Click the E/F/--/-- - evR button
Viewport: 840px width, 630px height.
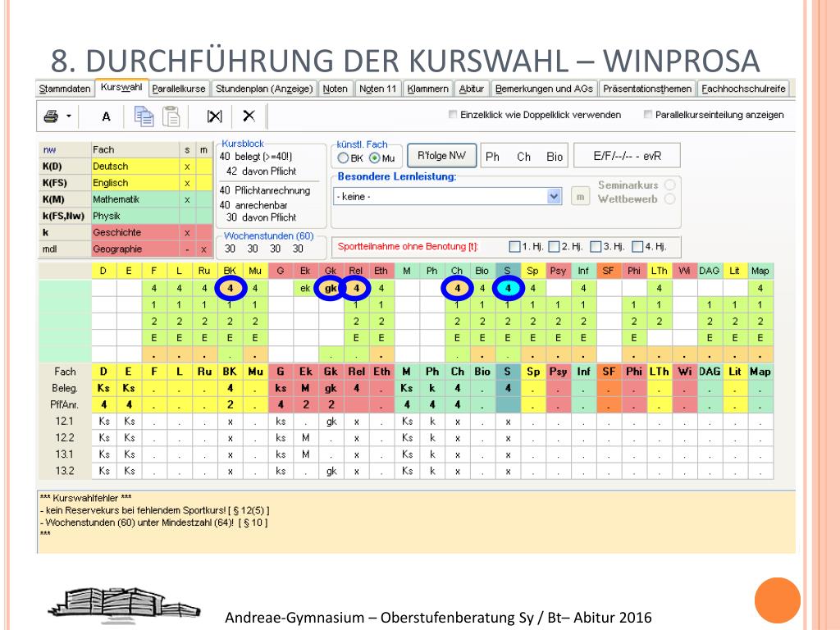coord(627,156)
